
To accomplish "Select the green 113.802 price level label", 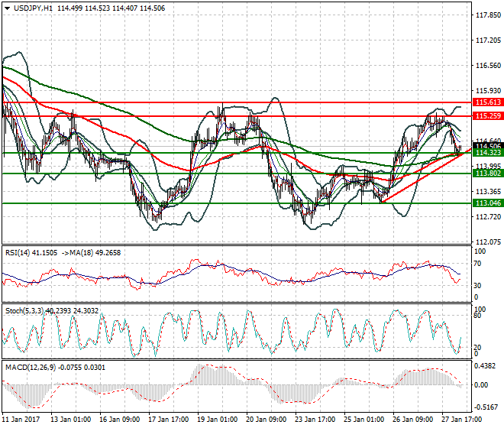I will click(x=488, y=173).
